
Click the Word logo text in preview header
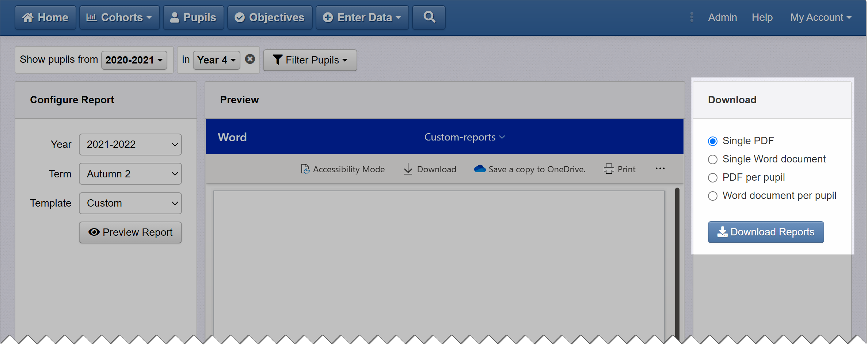232,137
